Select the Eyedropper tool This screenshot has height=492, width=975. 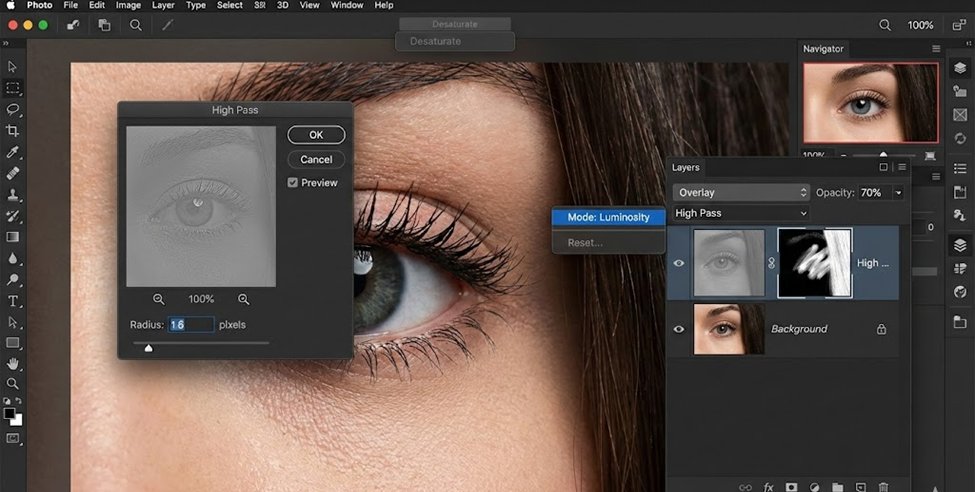[12, 152]
